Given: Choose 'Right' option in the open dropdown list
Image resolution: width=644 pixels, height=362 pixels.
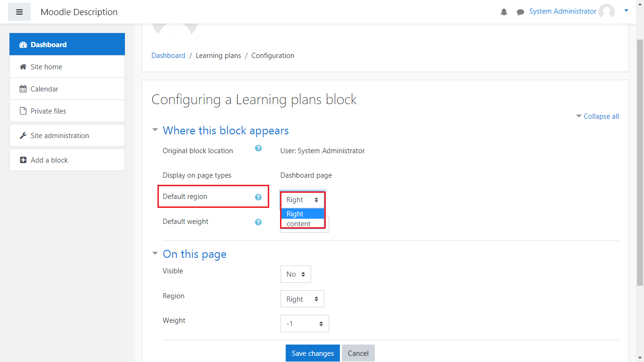Looking at the screenshot, I should (x=295, y=214).
